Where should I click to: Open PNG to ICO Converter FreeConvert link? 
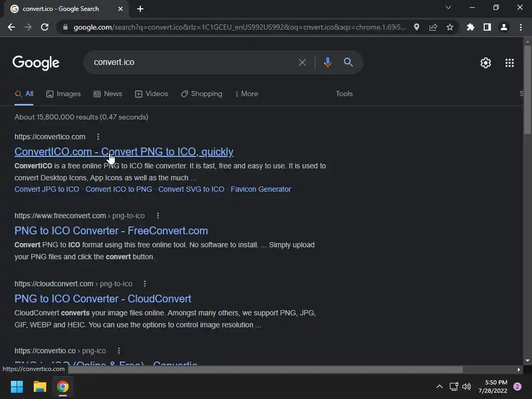[111, 231]
